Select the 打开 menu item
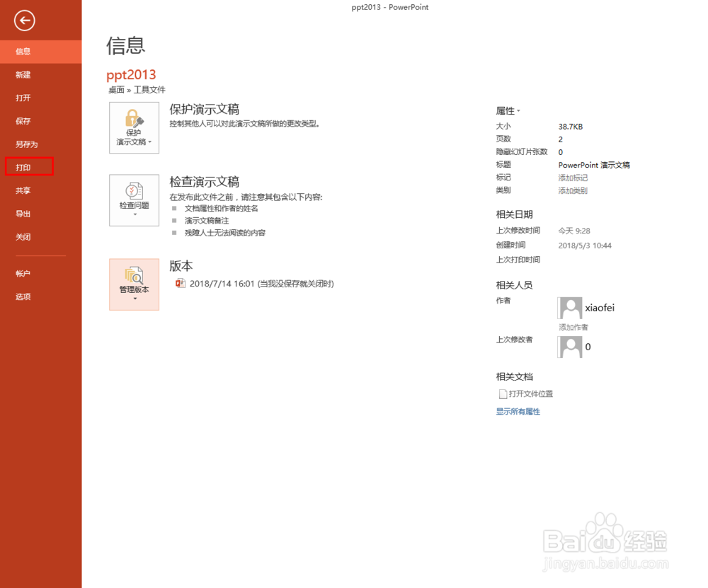This screenshot has width=708, height=588. (40, 98)
